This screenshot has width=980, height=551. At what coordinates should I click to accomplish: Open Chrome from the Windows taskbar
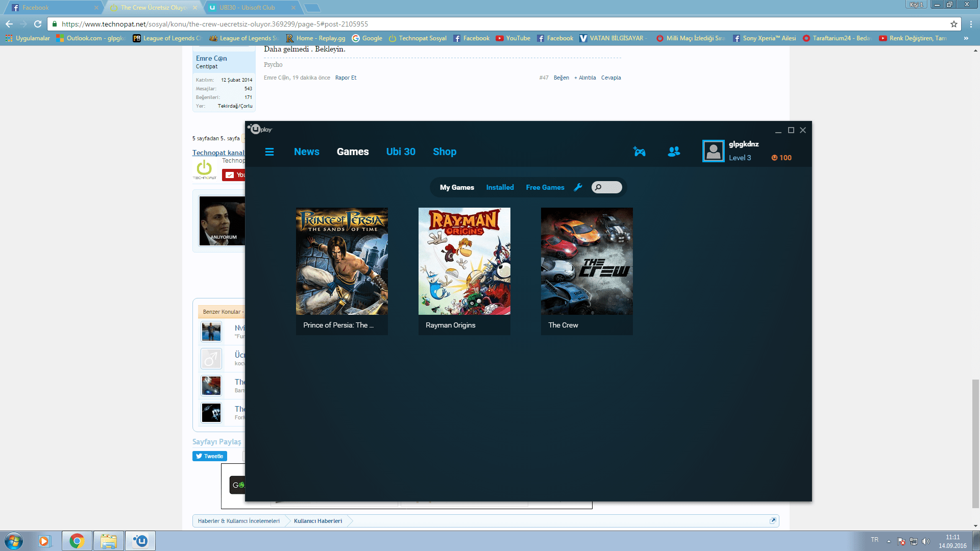click(77, 541)
